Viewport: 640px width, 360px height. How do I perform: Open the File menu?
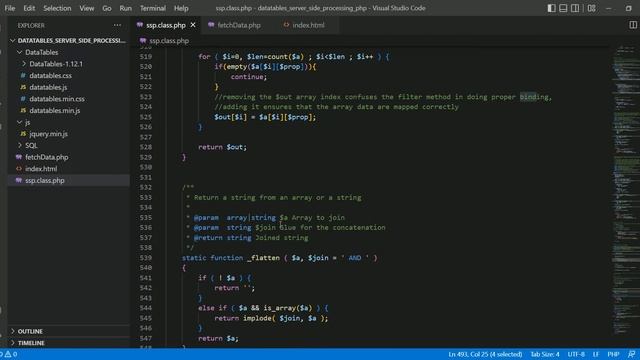coord(9,8)
